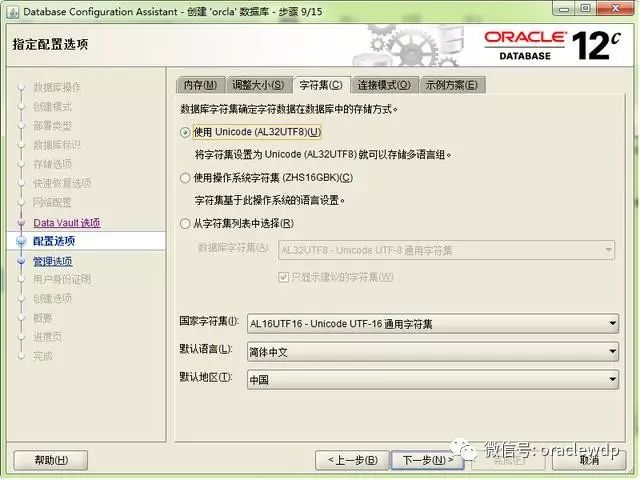
Task: Close the Database Configuration Assistant window
Action: point(616,9)
